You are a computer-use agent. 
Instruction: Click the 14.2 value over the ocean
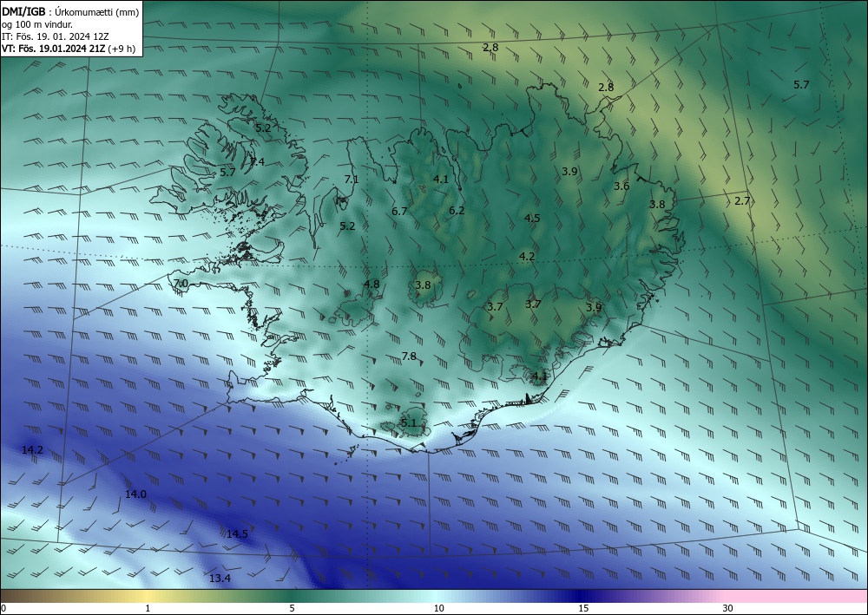(33, 450)
